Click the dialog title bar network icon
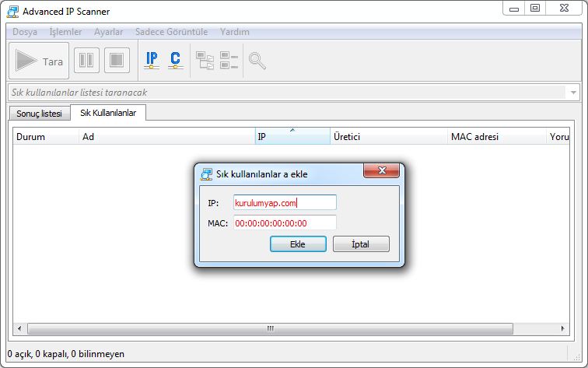The width and height of the screenshot is (588, 368). [206, 174]
